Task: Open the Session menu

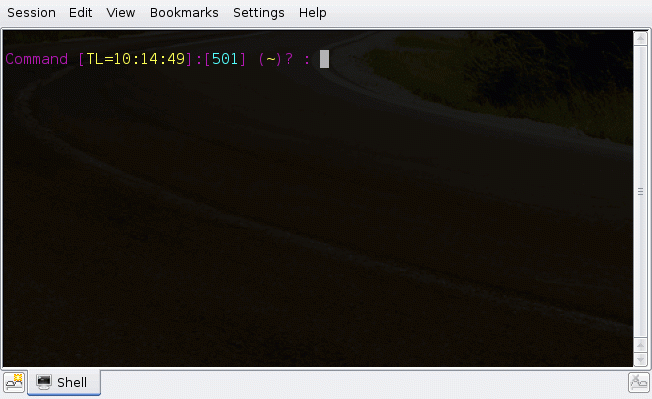Action: [x=32, y=13]
